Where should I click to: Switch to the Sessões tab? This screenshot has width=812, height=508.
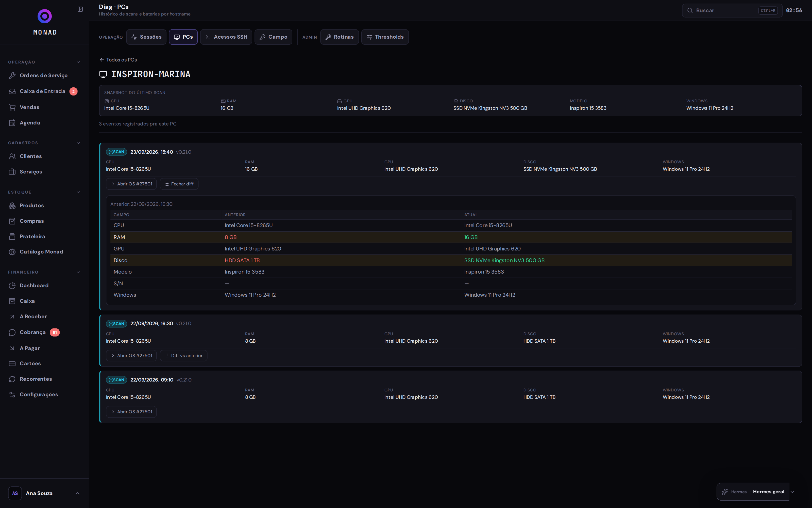[146, 37]
